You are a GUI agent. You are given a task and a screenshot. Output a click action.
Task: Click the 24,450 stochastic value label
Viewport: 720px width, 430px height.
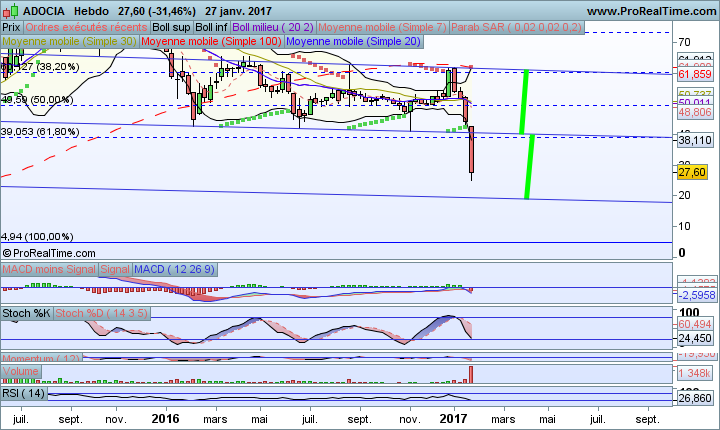[695, 339]
